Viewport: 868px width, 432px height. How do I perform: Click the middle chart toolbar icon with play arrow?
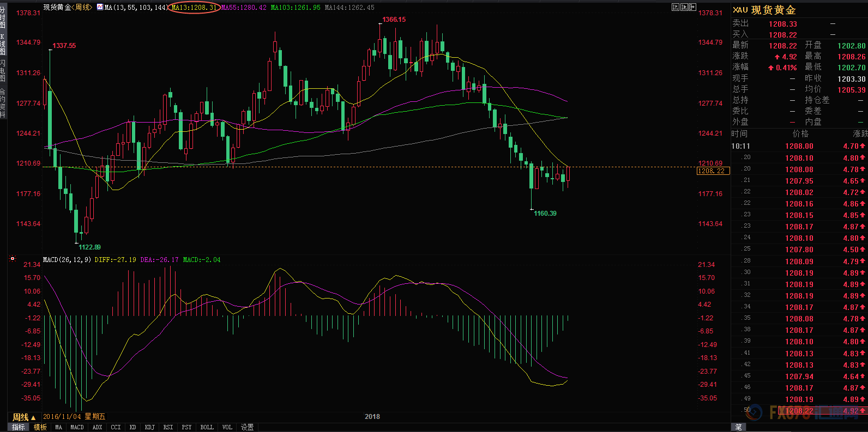pos(684,7)
